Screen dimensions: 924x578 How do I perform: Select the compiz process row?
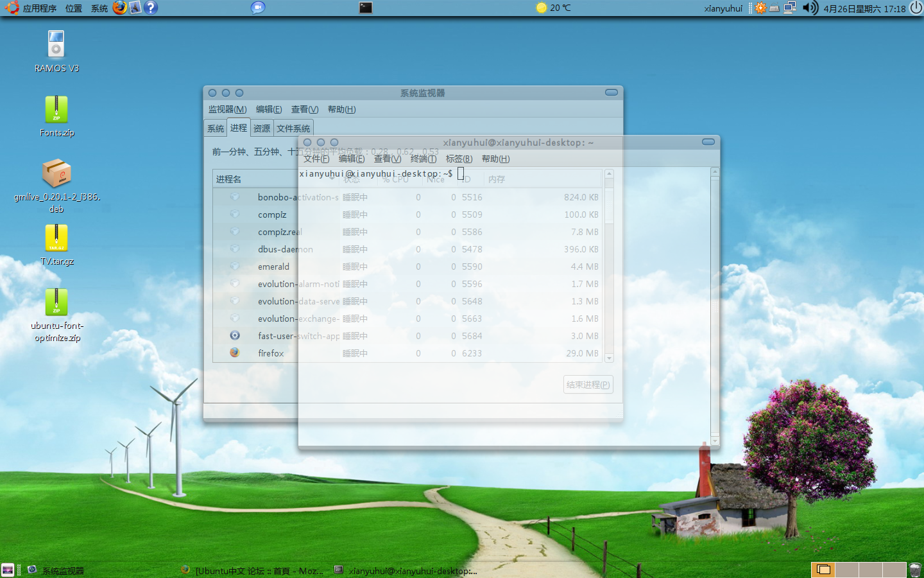tap(407, 215)
